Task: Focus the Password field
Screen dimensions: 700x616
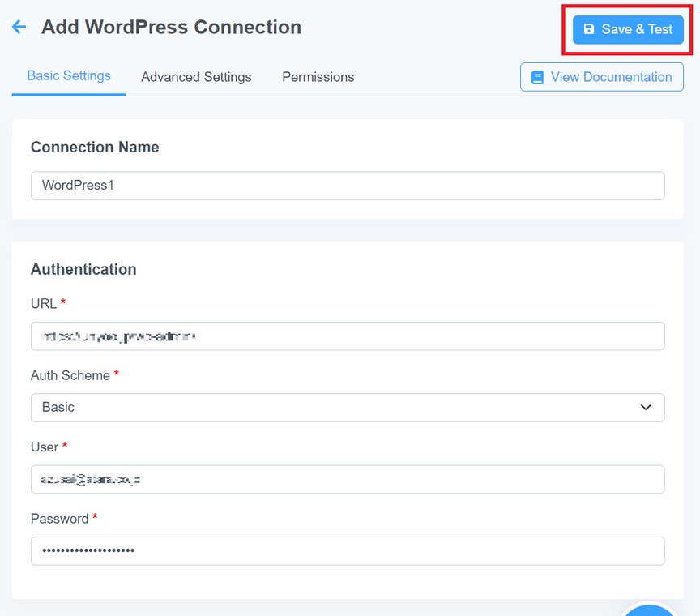Action: click(348, 551)
